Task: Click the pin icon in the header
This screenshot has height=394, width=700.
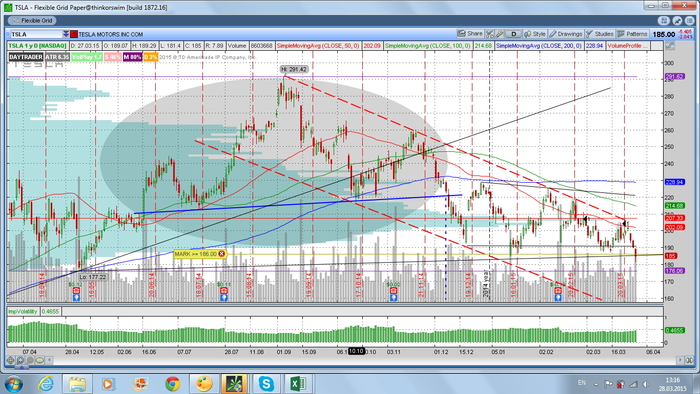Action: (677, 21)
